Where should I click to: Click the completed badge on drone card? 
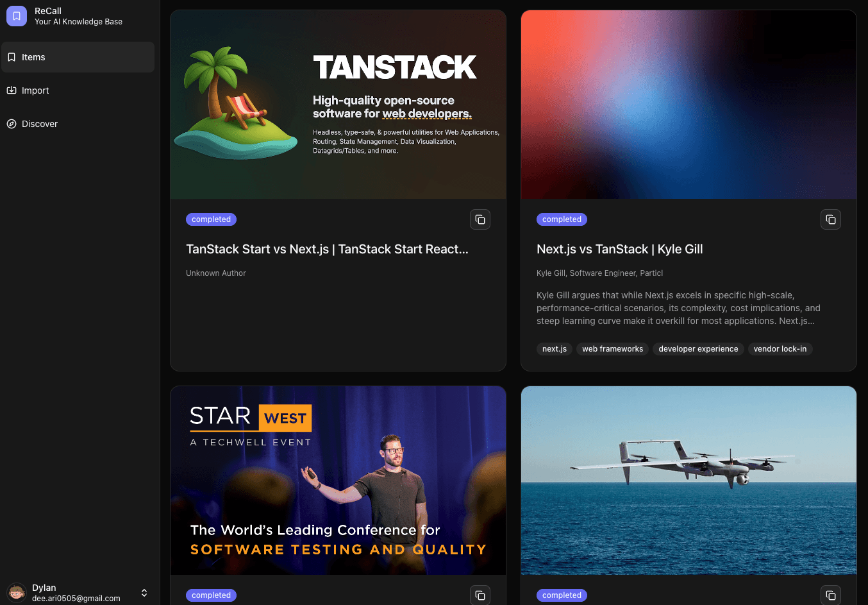pos(562,595)
